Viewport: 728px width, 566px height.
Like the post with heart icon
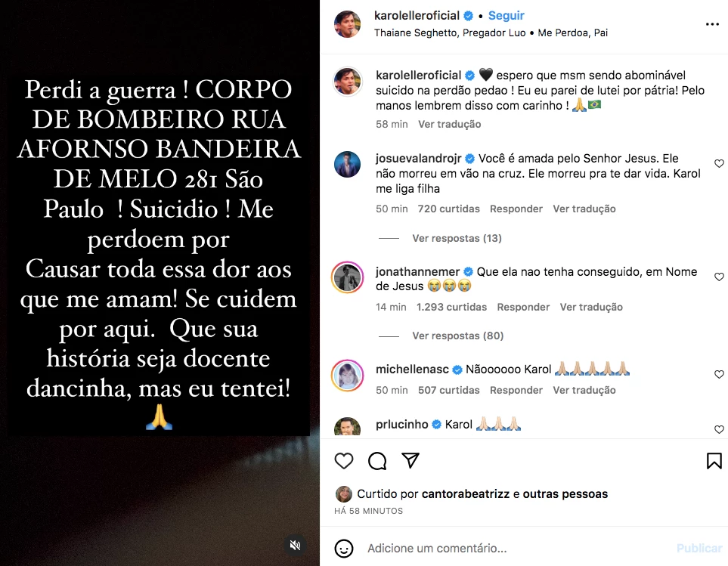click(x=343, y=461)
